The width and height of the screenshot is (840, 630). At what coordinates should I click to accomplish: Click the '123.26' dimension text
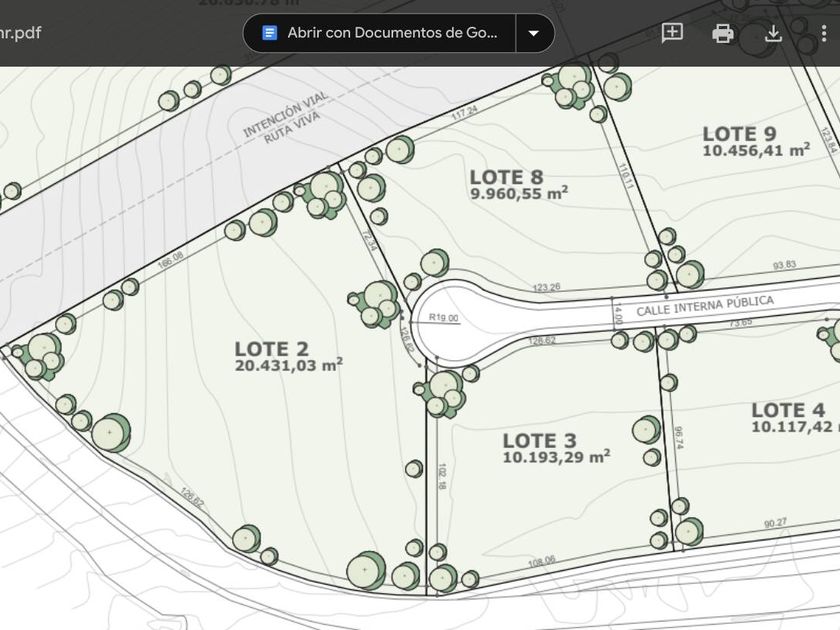[x=546, y=287]
